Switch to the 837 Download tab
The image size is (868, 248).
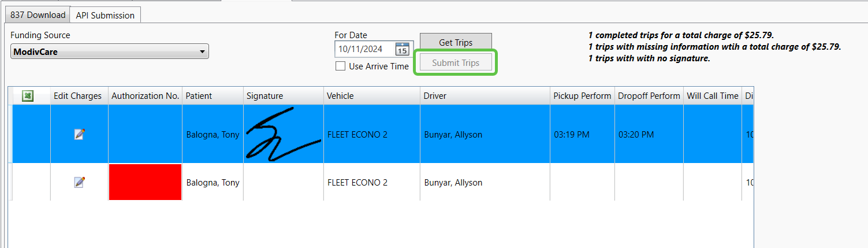(38, 15)
